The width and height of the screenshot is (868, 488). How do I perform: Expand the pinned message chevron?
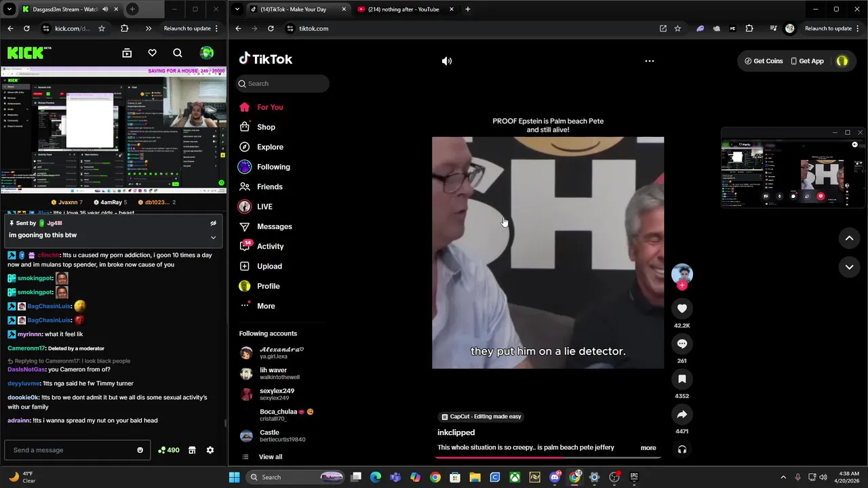[x=213, y=237]
